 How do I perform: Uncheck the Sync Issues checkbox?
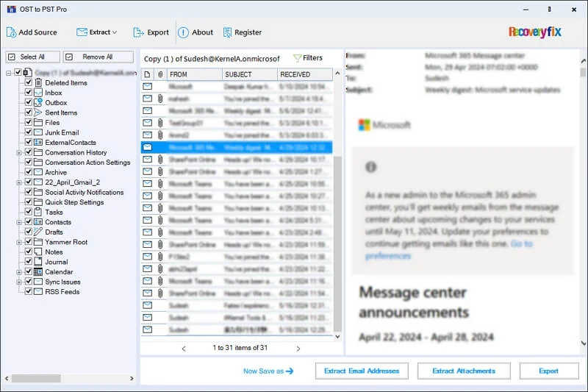pyautogui.click(x=29, y=282)
